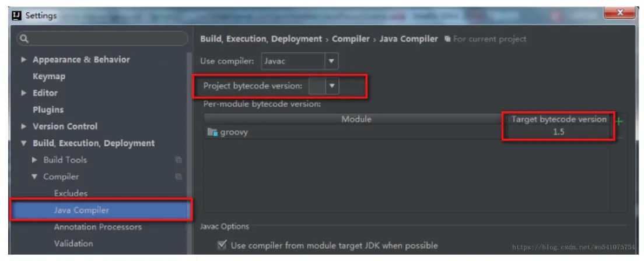Collapse the Build, Execution, Deployment node
The image size is (644, 261).
pyautogui.click(x=24, y=143)
